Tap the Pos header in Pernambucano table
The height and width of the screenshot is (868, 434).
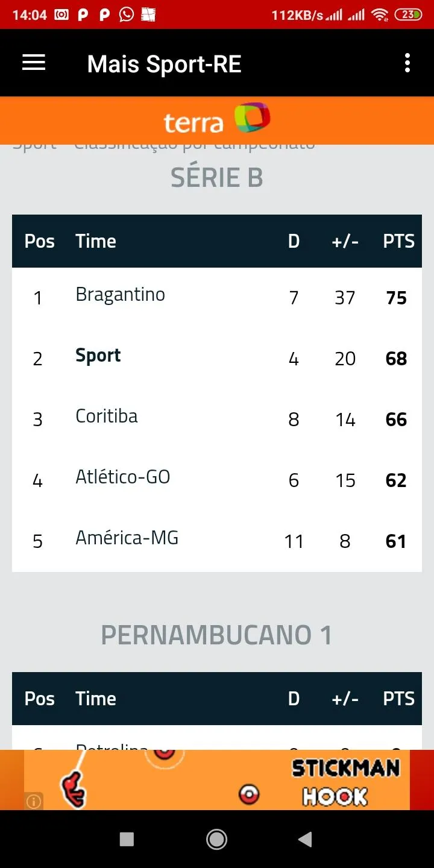tap(40, 699)
